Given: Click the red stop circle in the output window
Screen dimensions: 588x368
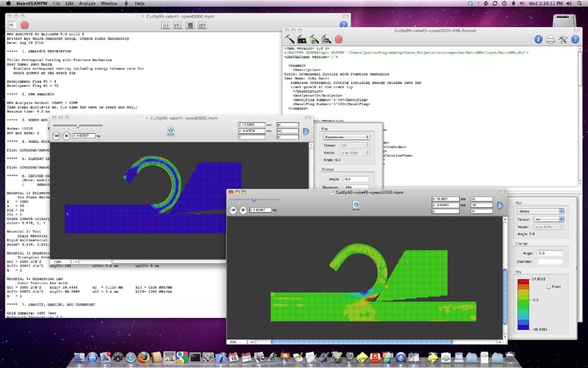Looking at the screenshot, I should click(24, 25).
